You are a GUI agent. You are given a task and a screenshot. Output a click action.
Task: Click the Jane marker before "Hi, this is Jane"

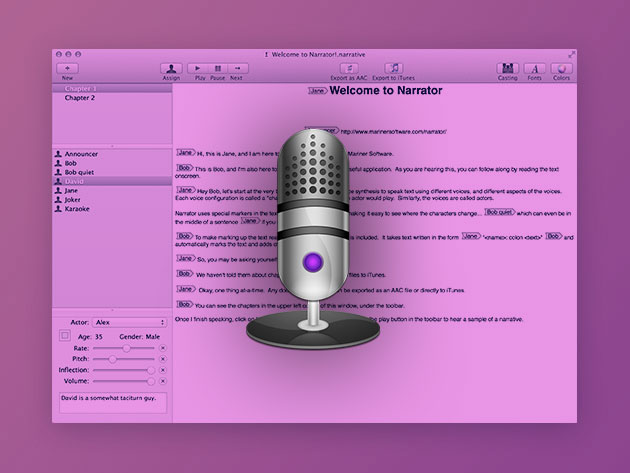(x=186, y=153)
